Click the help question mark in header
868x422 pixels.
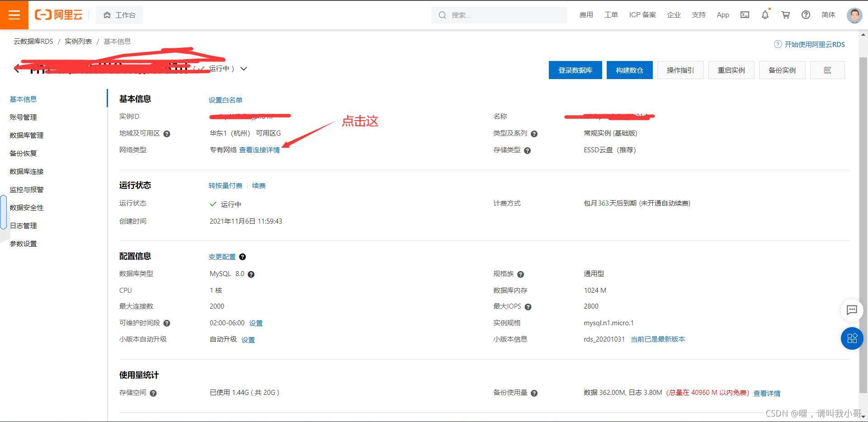(806, 15)
